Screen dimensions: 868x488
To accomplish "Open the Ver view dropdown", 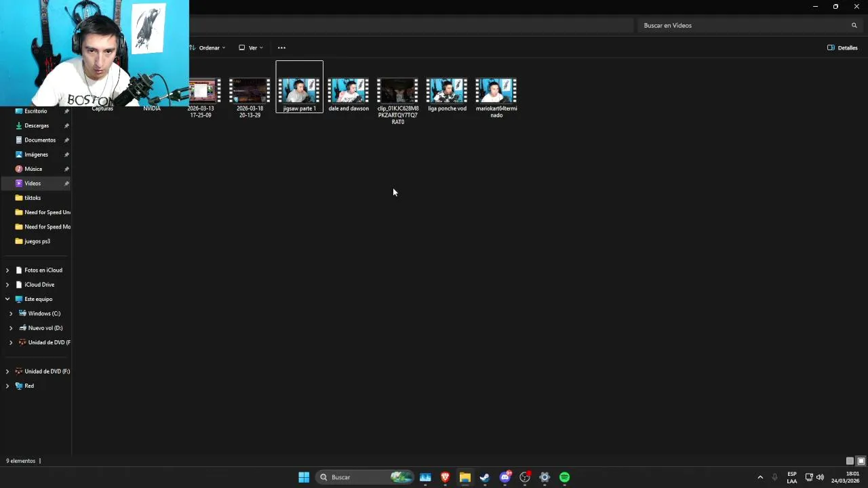I will [x=251, y=47].
